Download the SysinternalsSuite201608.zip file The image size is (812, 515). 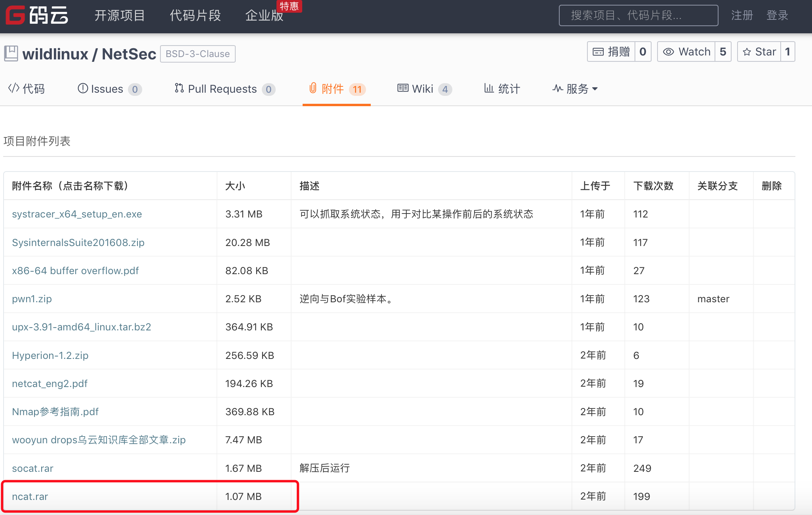(78, 242)
